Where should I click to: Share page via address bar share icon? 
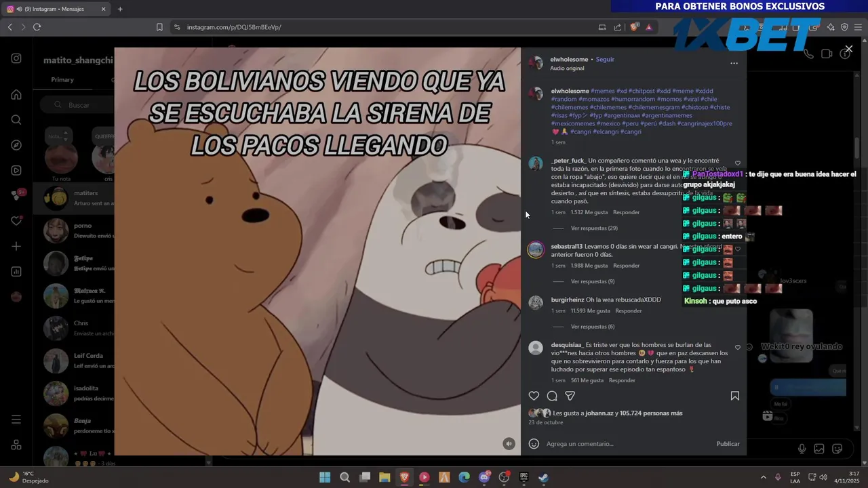click(617, 27)
